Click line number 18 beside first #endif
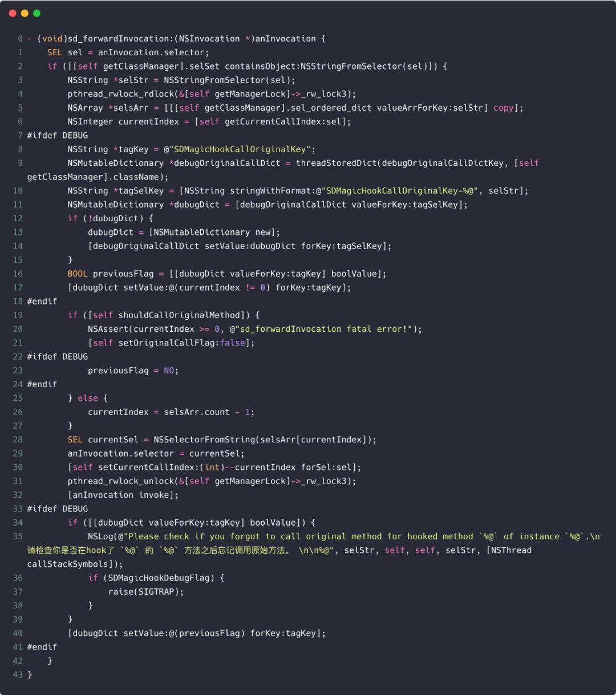The height and width of the screenshot is (695, 616). tap(18, 302)
